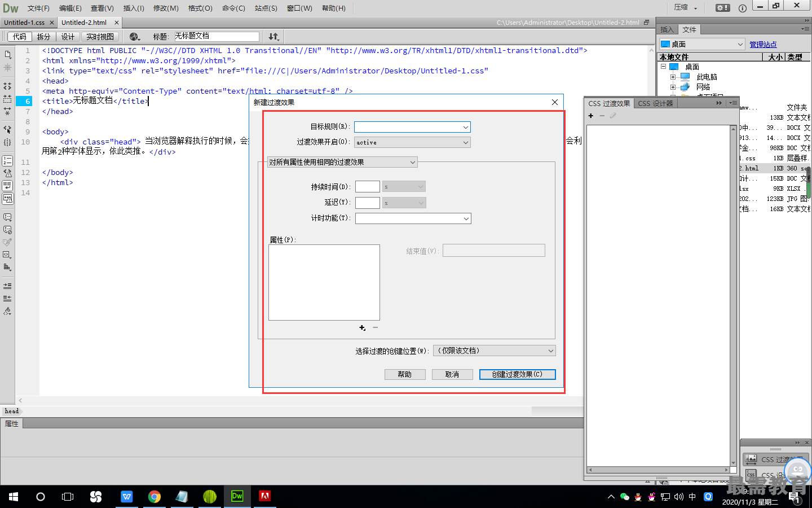
Task: Click the 取消 button in dialog
Action: 452,374
